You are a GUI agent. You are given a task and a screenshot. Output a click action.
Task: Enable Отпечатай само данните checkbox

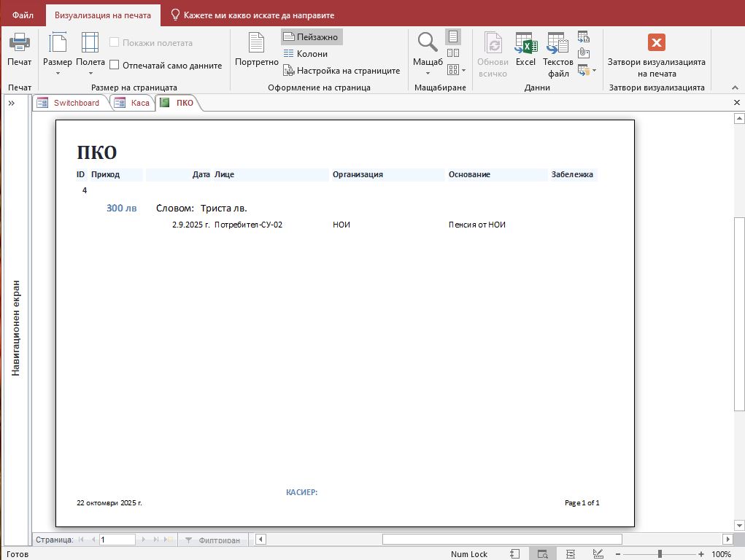pos(115,66)
